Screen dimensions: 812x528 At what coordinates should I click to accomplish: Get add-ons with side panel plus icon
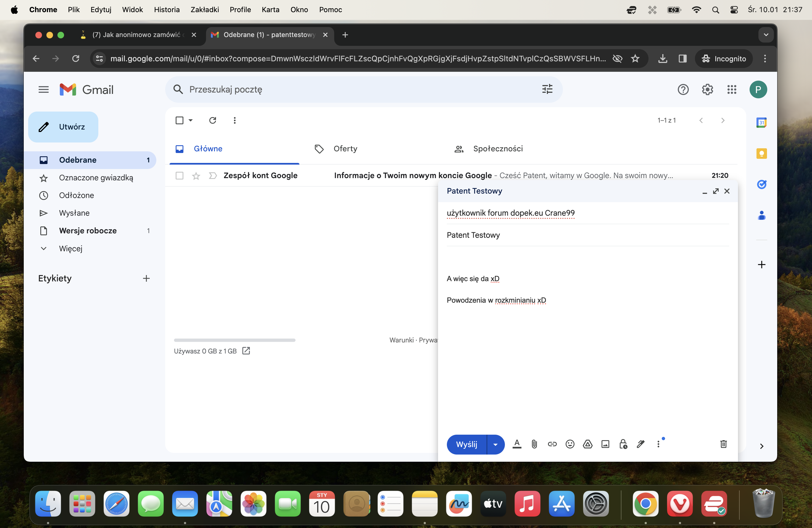(x=761, y=265)
